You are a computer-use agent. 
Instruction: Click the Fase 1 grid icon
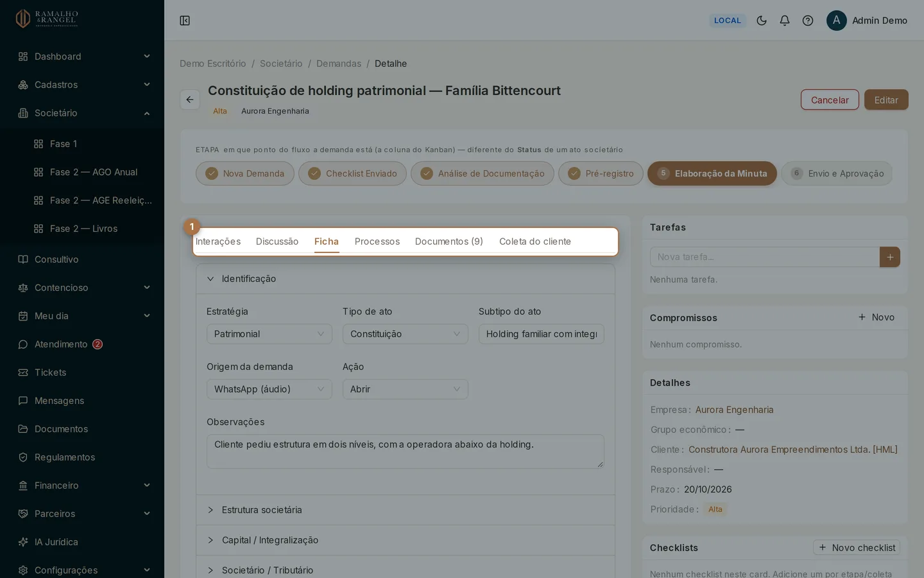(x=38, y=144)
